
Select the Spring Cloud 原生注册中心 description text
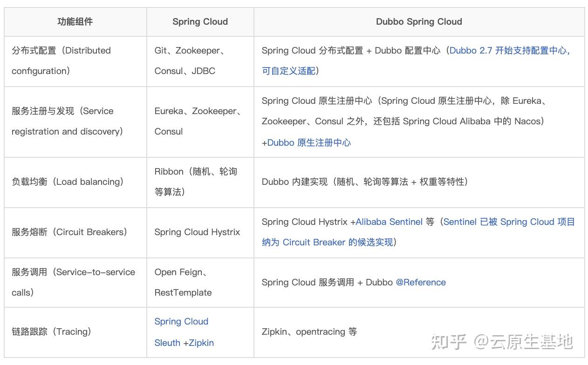404,111
